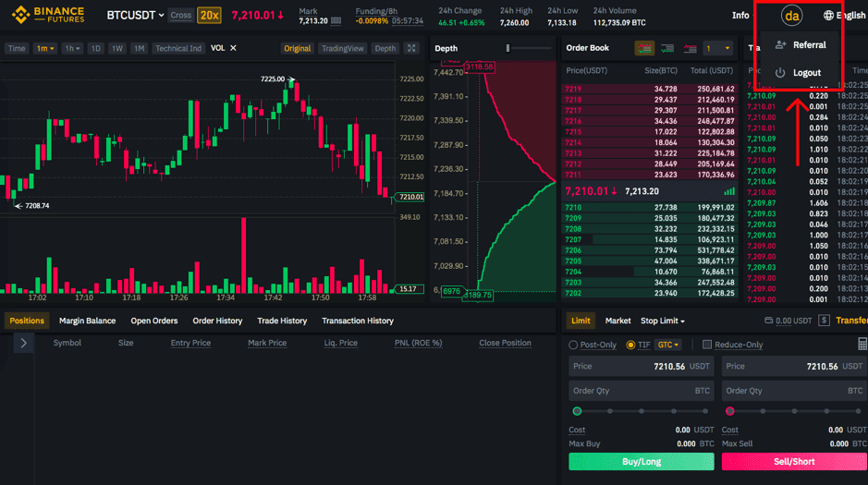Screen dimensions: 868x485
Task: Click ask price 7219 in order book
Action: point(573,89)
